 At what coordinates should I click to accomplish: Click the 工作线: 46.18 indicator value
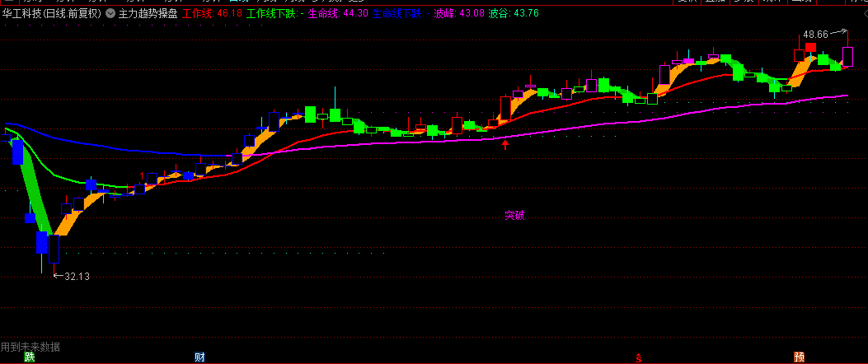pos(213,14)
